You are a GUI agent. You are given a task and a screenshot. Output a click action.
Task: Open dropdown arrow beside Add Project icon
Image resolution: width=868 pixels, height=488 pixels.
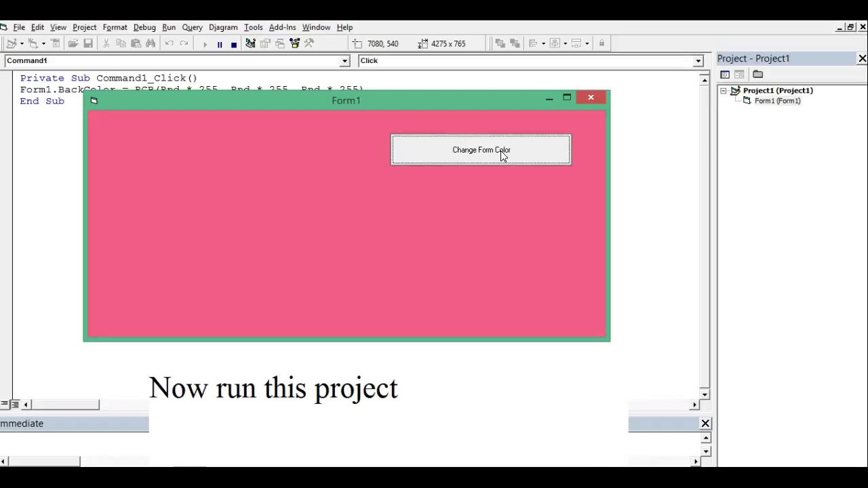(22, 44)
